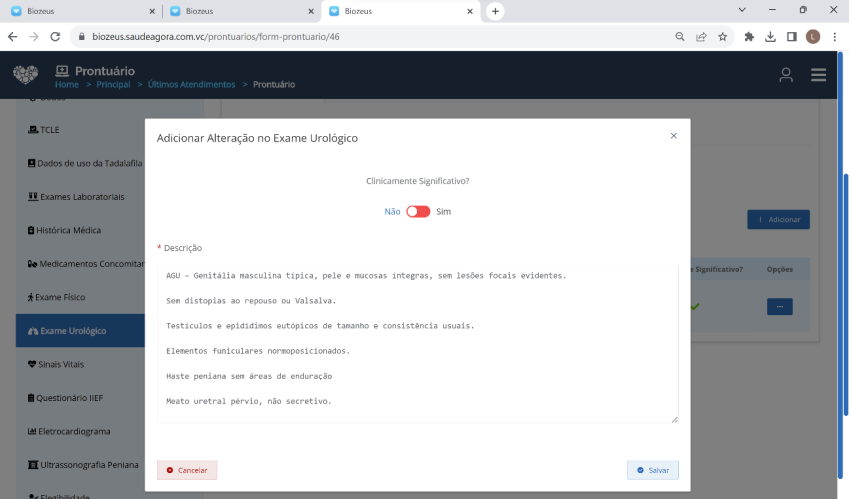Open the browser downloads icon

tap(770, 37)
